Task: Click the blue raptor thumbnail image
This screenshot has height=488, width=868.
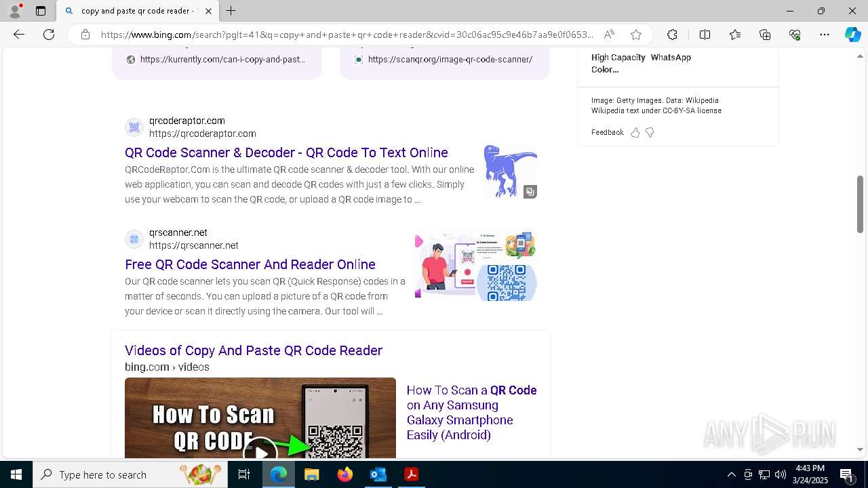Action: coord(510,171)
